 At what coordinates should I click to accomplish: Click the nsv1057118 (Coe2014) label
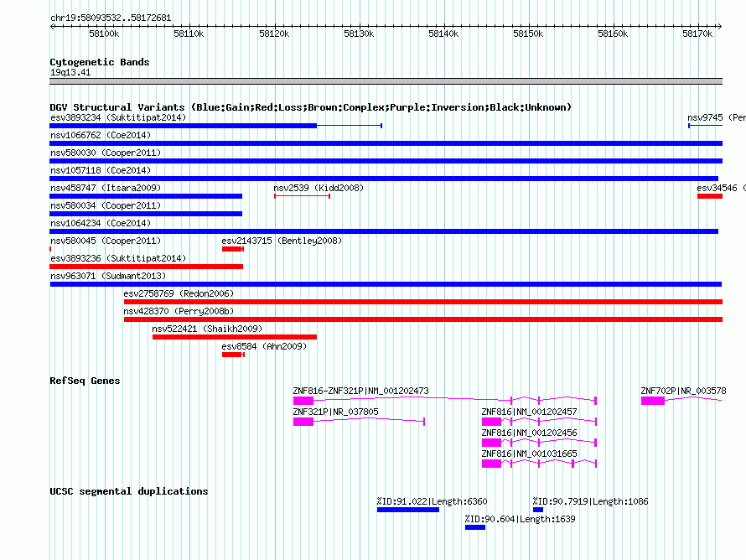point(101,170)
